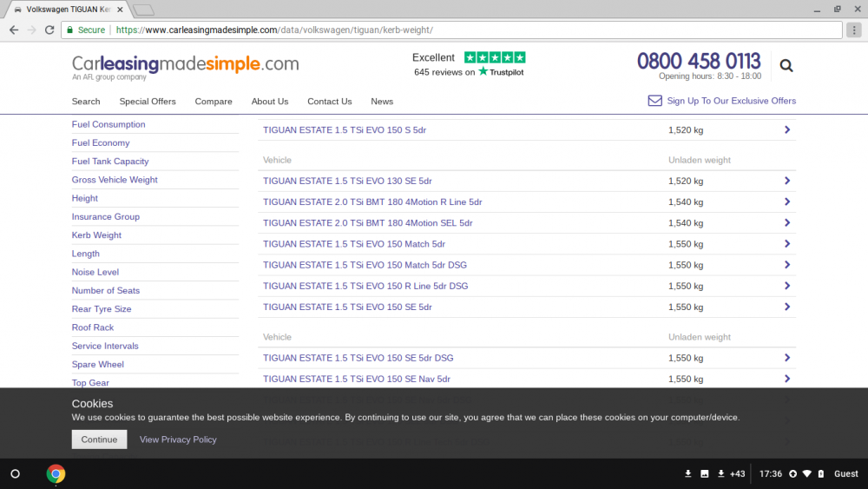868x489 pixels.
Task: Expand chevron for 4Motion SEL 5dr
Action: [x=786, y=222]
